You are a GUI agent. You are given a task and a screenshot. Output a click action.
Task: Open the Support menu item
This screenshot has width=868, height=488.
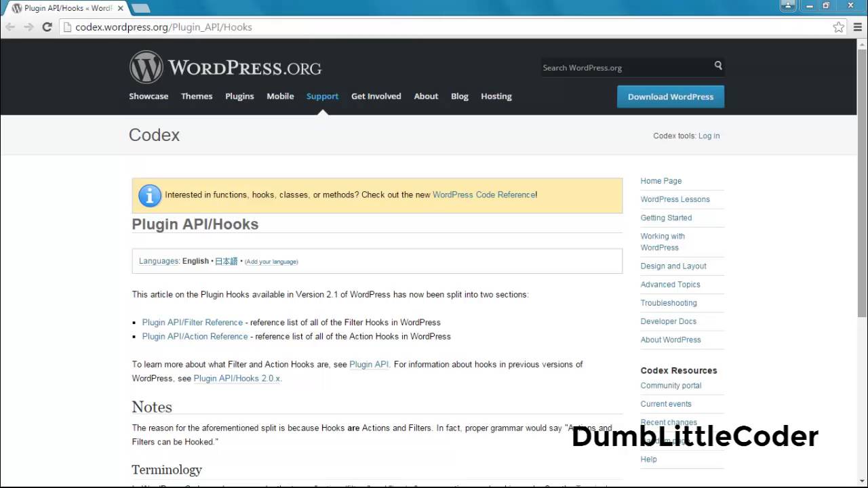pos(322,96)
